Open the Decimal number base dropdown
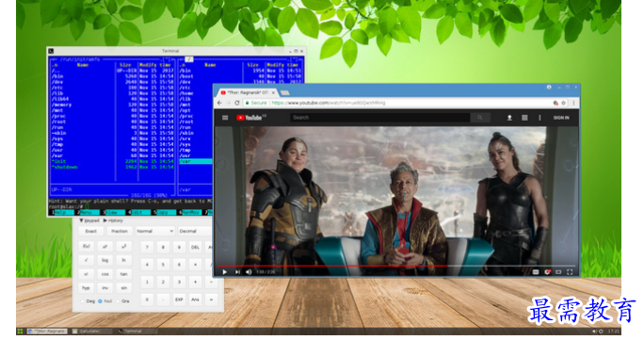Viewport: 644px width, 340px height. click(x=195, y=231)
